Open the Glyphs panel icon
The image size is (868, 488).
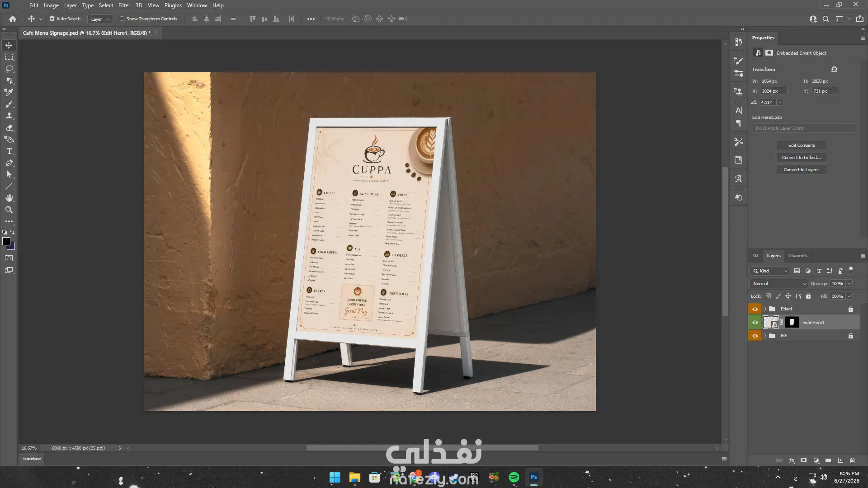click(738, 179)
